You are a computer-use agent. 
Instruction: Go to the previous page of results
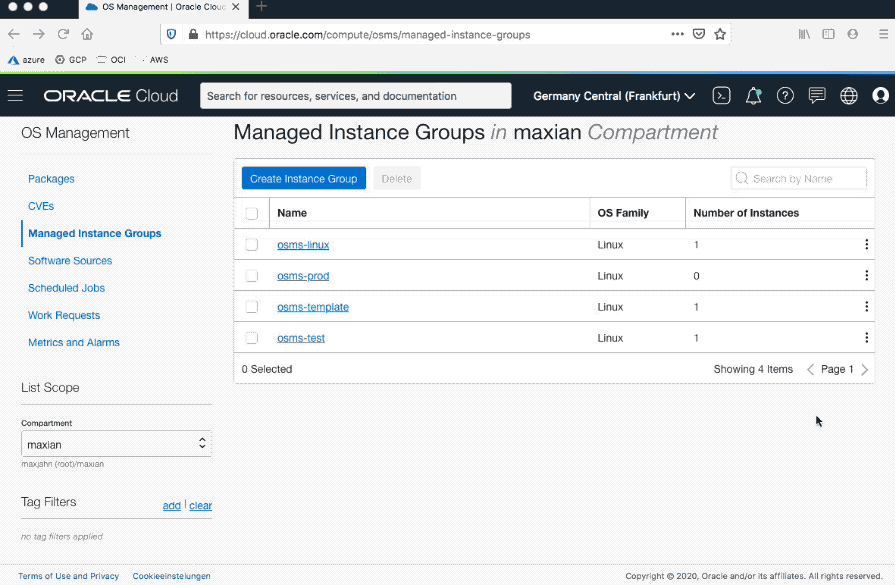point(811,369)
